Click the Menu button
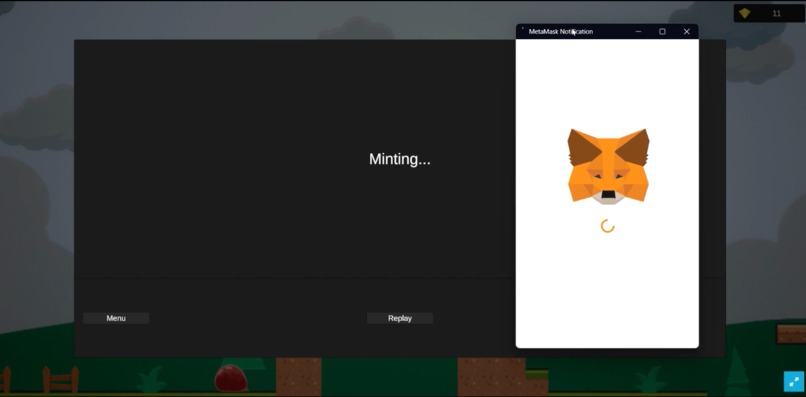The height and width of the screenshot is (397, 806). pyautogui.click(x=116, y=318)
